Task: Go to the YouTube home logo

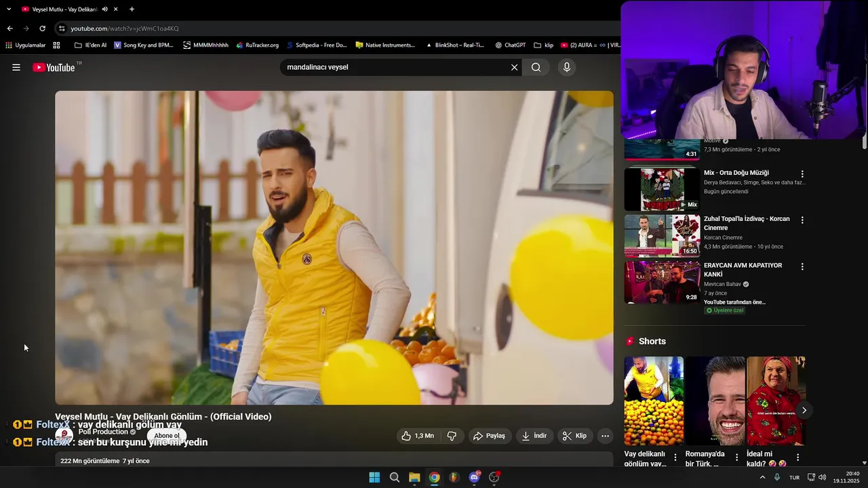Action: [x=54, y=67]
